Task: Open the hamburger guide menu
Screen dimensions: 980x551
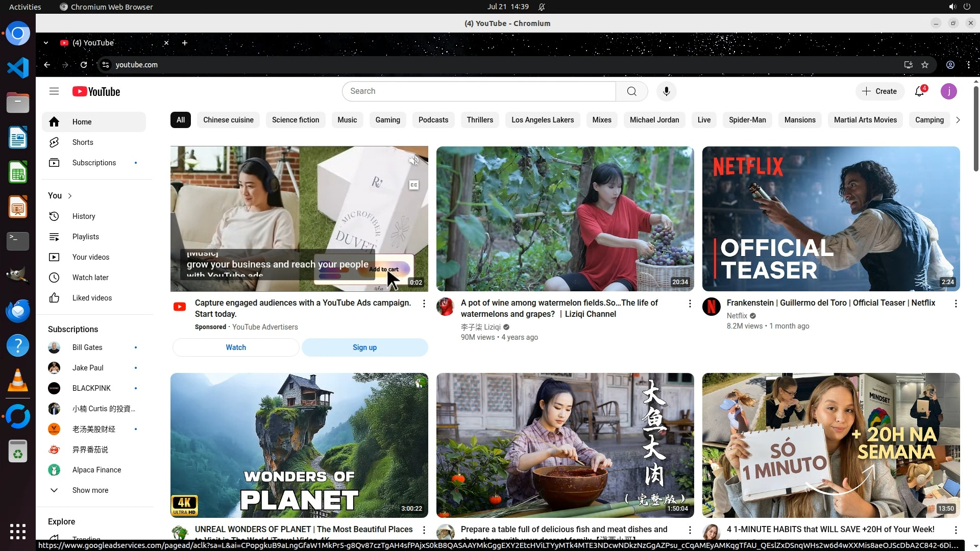Action: (x=54, y=91)
